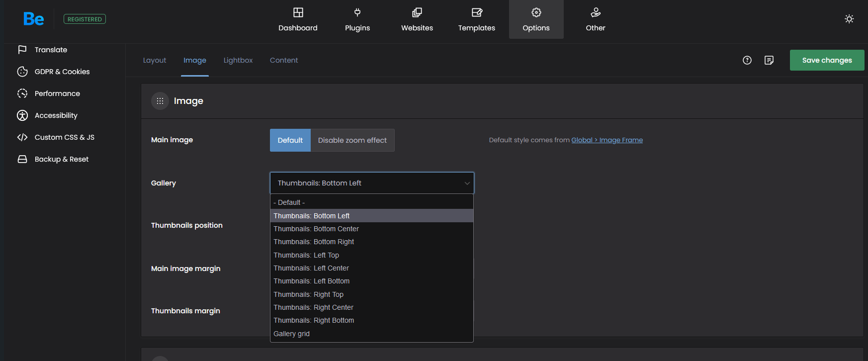The width and height of the screenshot is (868, 361).
Task: Click the Image section grid icon
Action: 160,101
